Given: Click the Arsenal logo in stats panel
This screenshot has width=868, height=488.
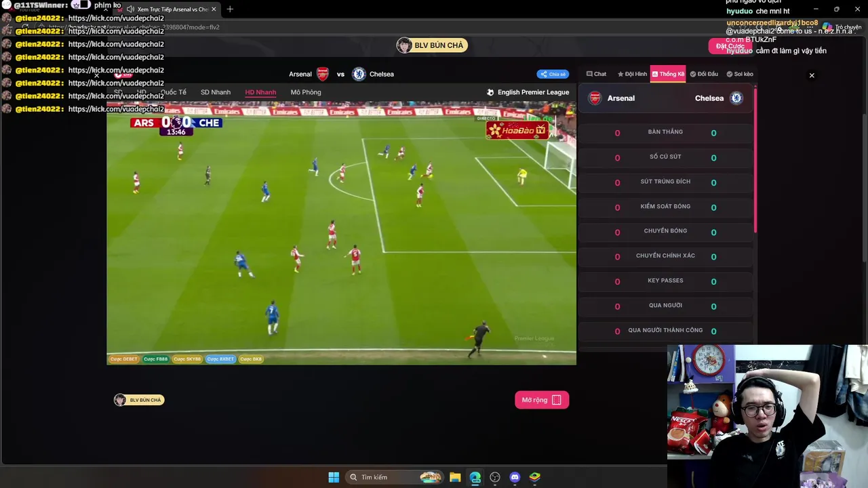Looking at the screenshot, I should [595, 98].
